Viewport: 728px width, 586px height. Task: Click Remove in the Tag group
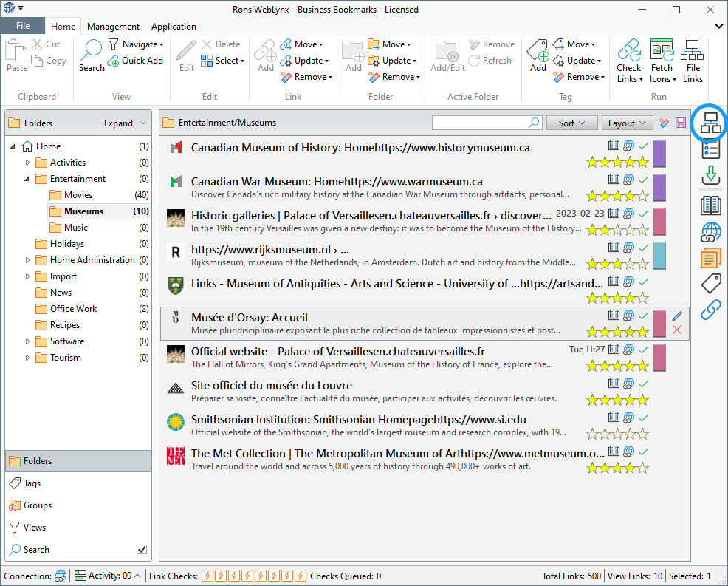[579, 77]
